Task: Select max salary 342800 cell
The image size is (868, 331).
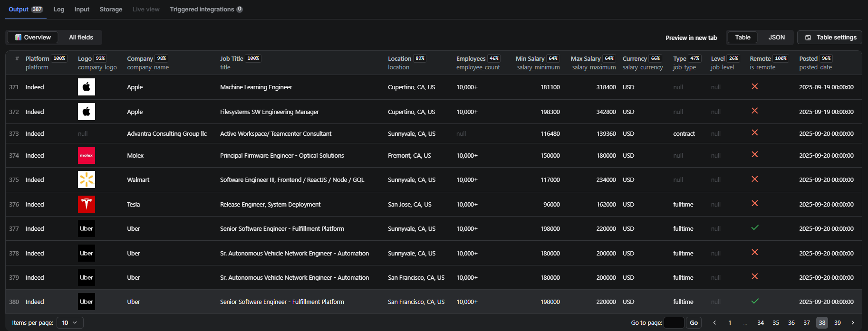Action: pyautogui.click(x=606, y=112)
